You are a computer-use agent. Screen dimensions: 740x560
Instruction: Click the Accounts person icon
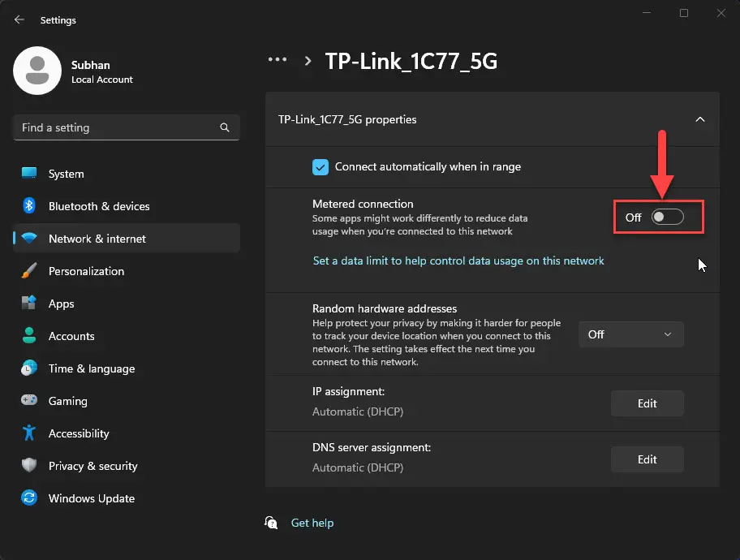click(x=29, y=335)
